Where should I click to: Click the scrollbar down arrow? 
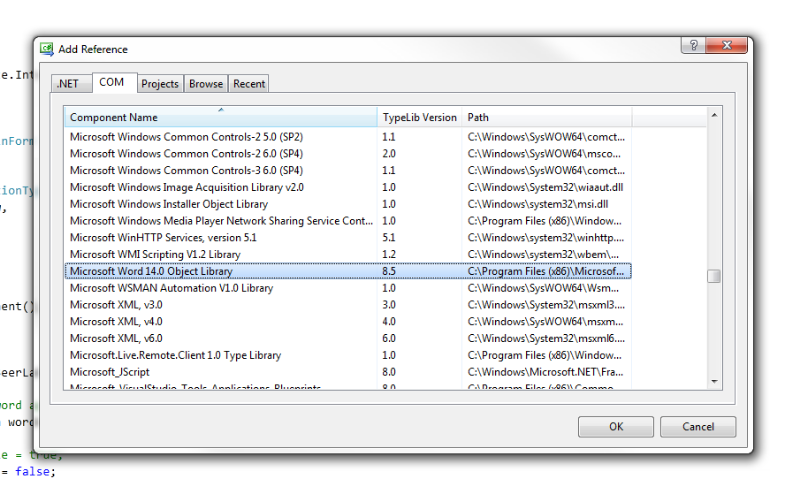pos(714,381)
